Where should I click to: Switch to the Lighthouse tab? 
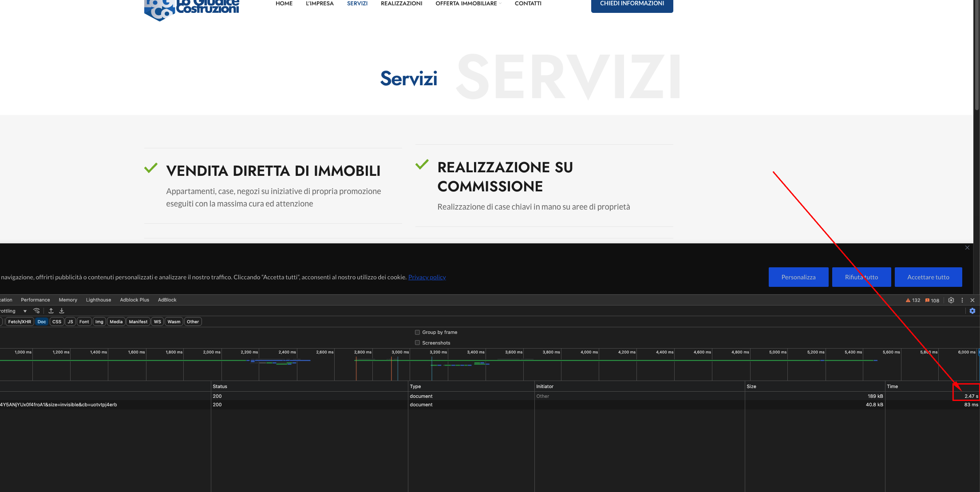tap(99, 300)
